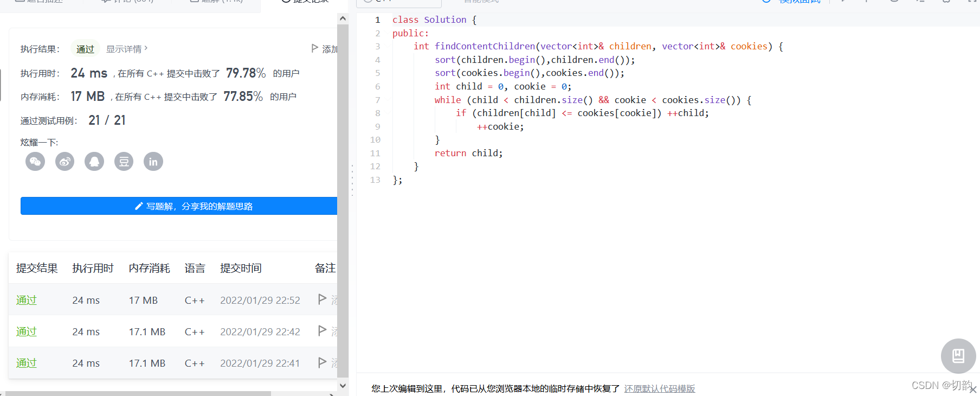The width and height of the screenshot is (980, 396).
Task: Click the 2022/01/29 22:52 timestamp
Action: click(260, 300)
